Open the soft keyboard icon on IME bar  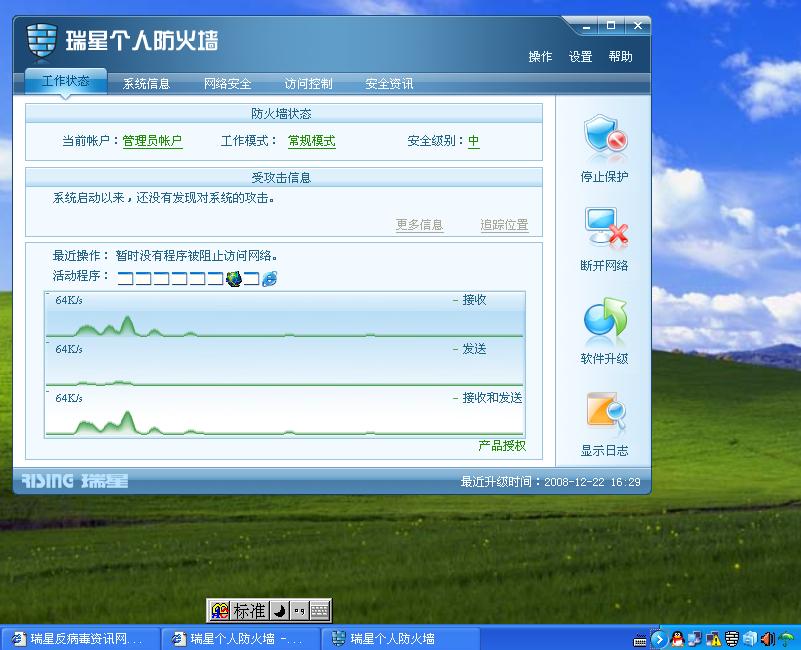click(320, 611)
